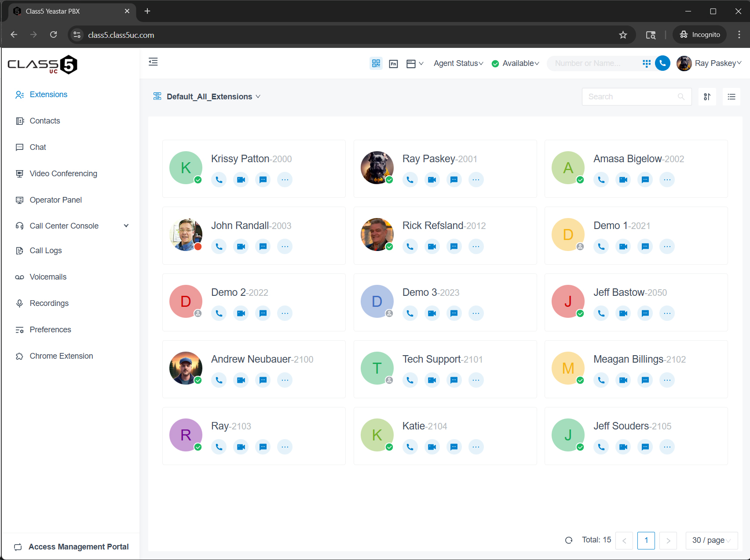The width and height of the screenshot is (750, 560).
Task: Open Call Logs in the sidebar
Action: (46, 251)
